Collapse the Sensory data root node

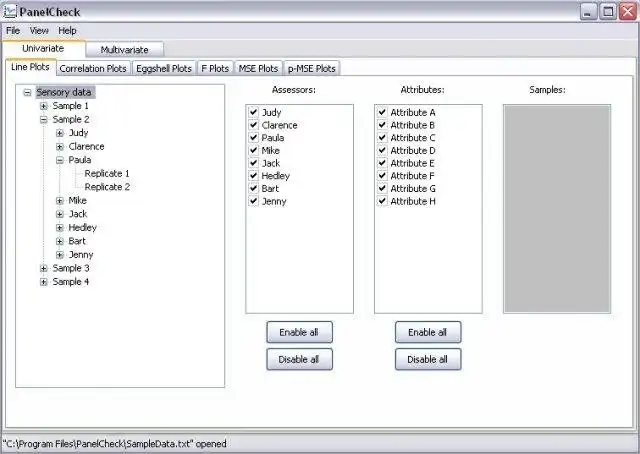(27, 93)
